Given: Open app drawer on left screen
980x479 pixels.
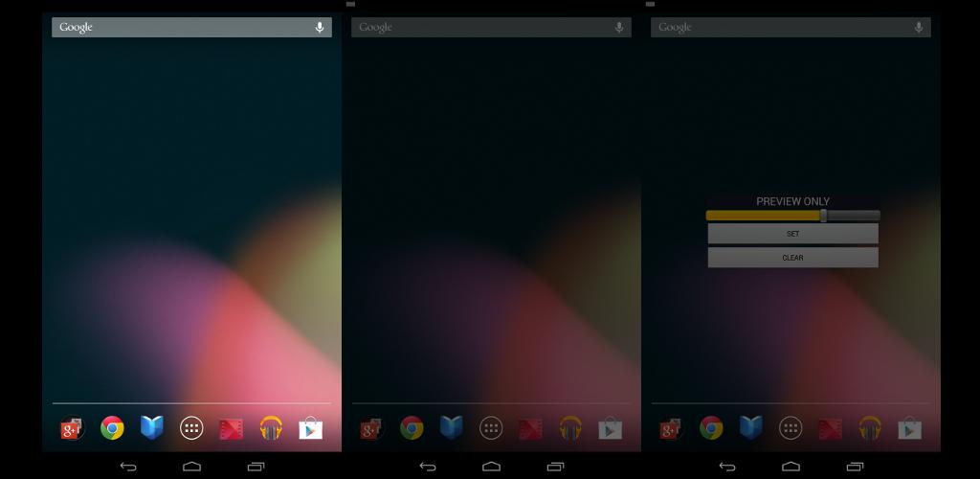Looking at the screenshot, I should pyautogui.click(x=191, y=428).
